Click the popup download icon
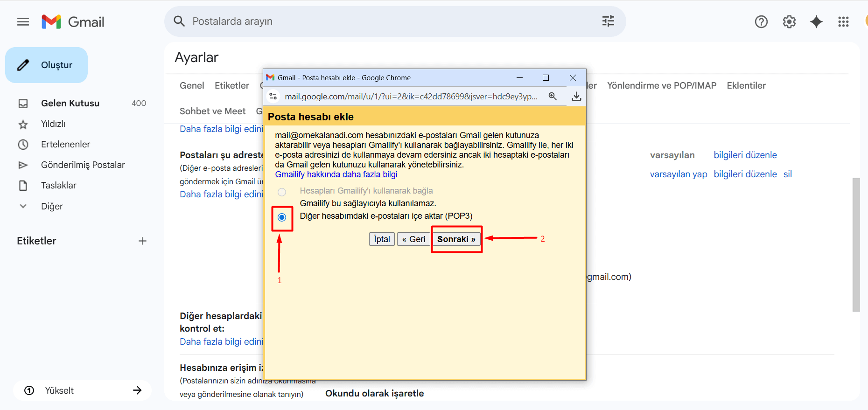 [576, 96]
